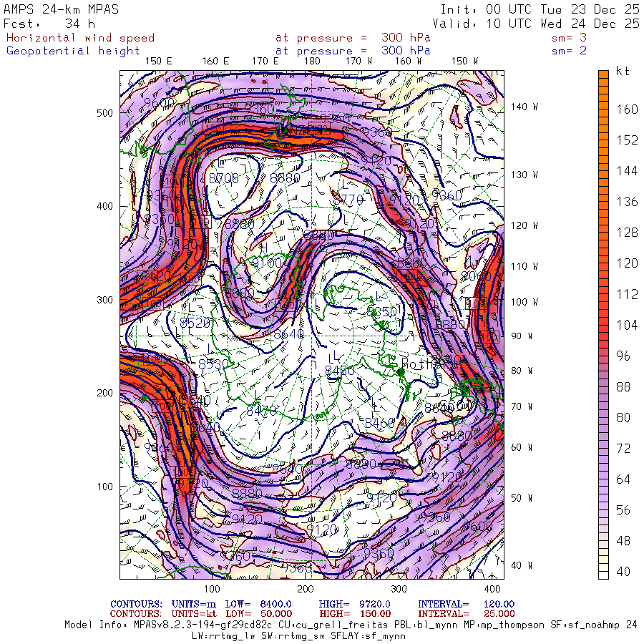Image resolution: width=644 pixels, height=644 pixels.
Task: Click the "8520" low center value
Action: (x=195, y=323)
